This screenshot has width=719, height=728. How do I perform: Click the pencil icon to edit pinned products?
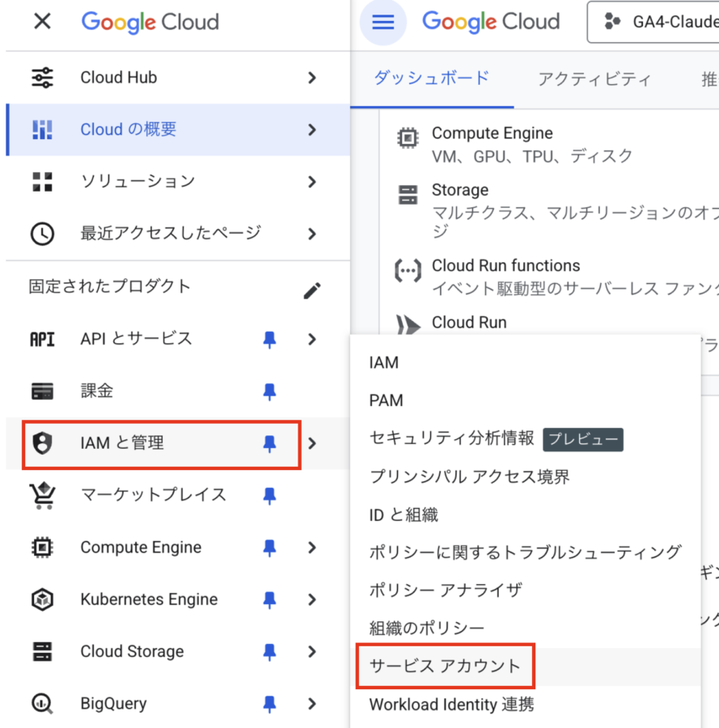point(312,290)
